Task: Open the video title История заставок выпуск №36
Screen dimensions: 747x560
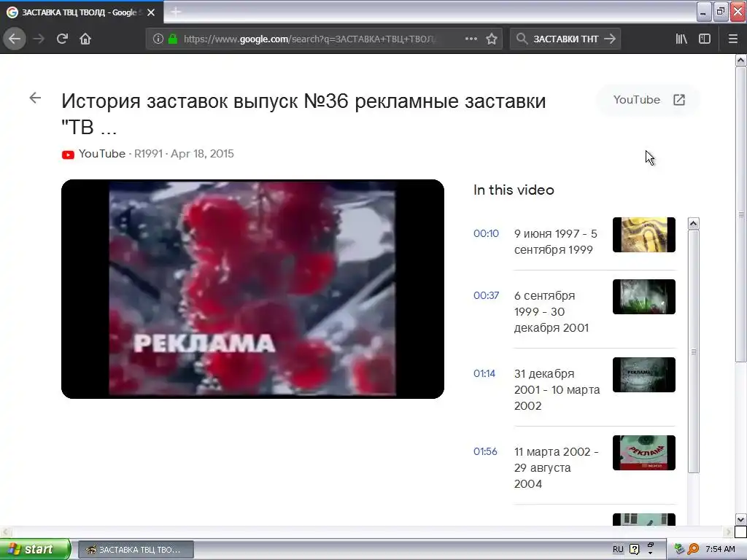Action: (303, 114)
